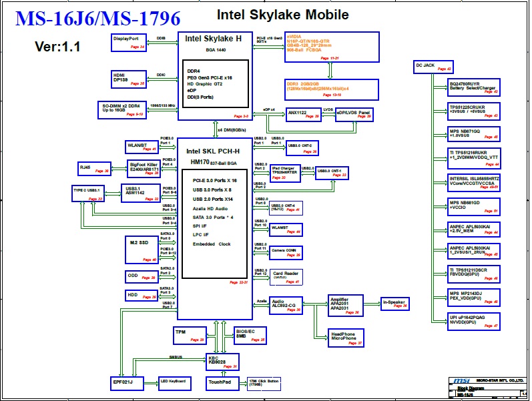Select the USB3.0 CNT-1 block

pyautogui.click(x=332, y=173)
